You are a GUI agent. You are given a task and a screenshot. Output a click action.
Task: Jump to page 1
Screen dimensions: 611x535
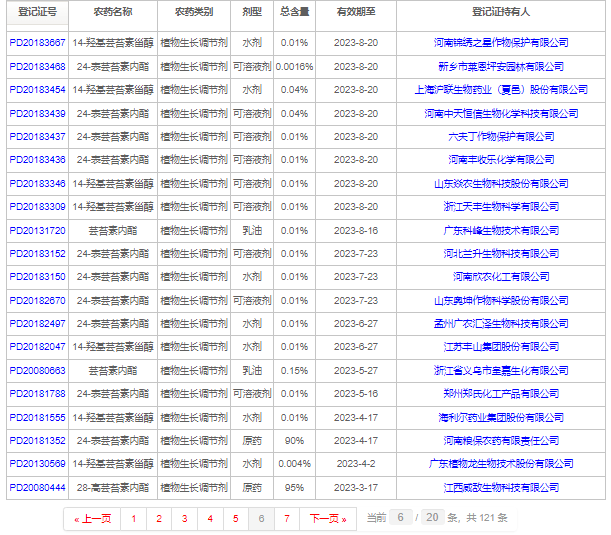click(x=134, y=519)
